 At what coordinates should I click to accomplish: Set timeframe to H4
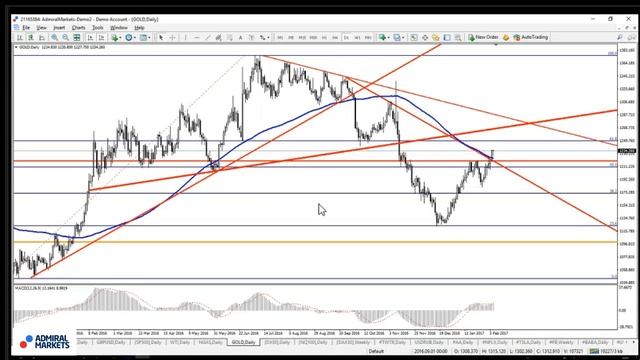335,38
